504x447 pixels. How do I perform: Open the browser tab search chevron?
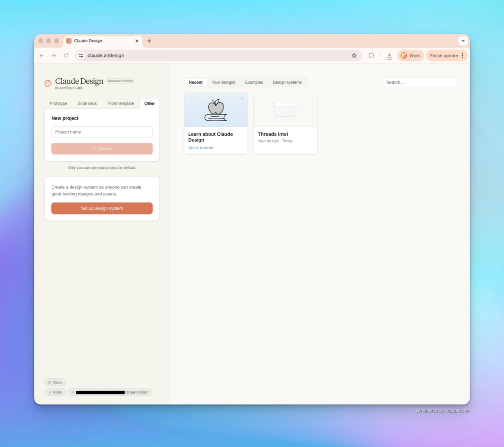click(463, 40)
